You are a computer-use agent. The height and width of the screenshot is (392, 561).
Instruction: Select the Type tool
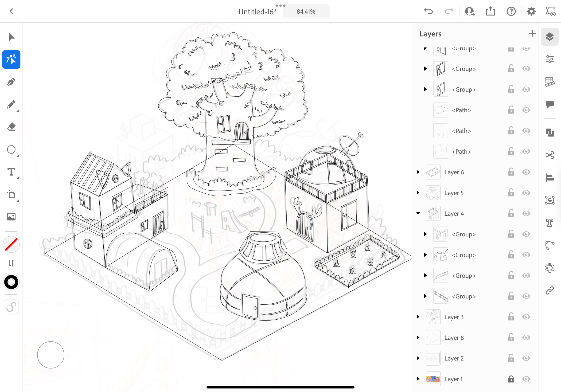11,172
